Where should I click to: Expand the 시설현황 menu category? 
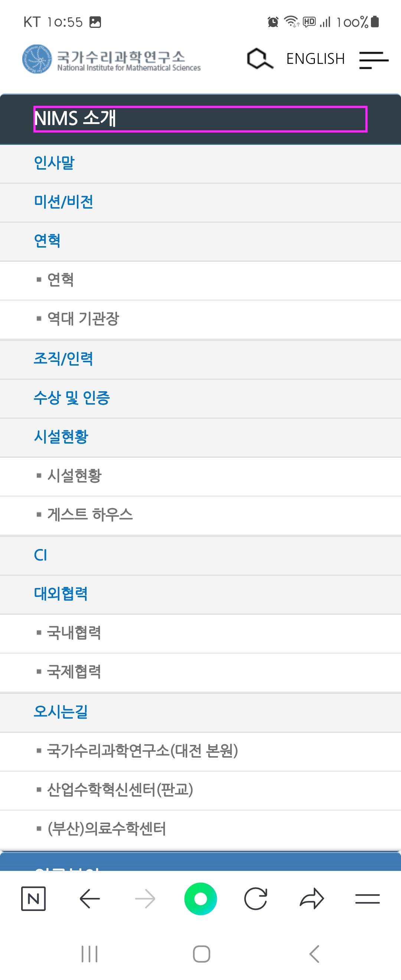[x=200, y=437]
